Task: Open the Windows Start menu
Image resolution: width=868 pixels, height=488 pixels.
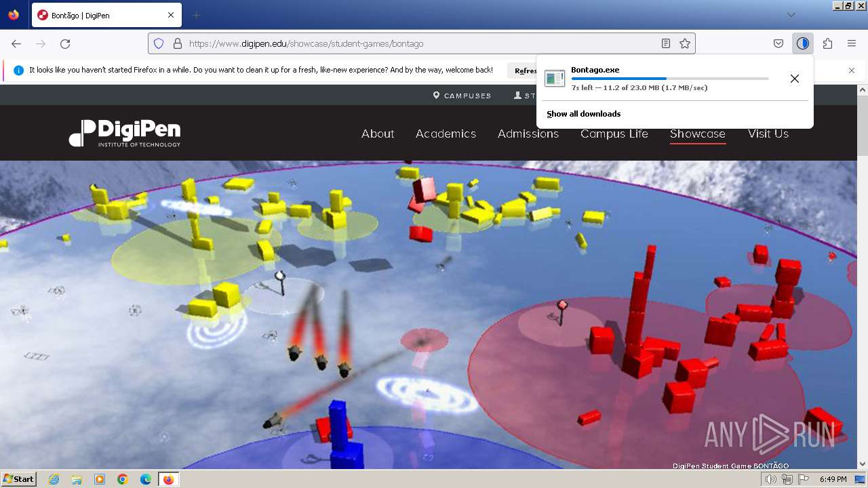Action: click(18, 479)
